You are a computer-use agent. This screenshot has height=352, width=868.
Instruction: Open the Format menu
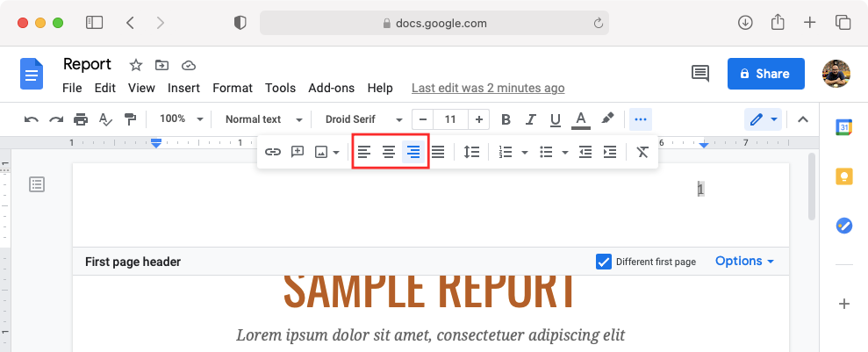pos(233,88)
